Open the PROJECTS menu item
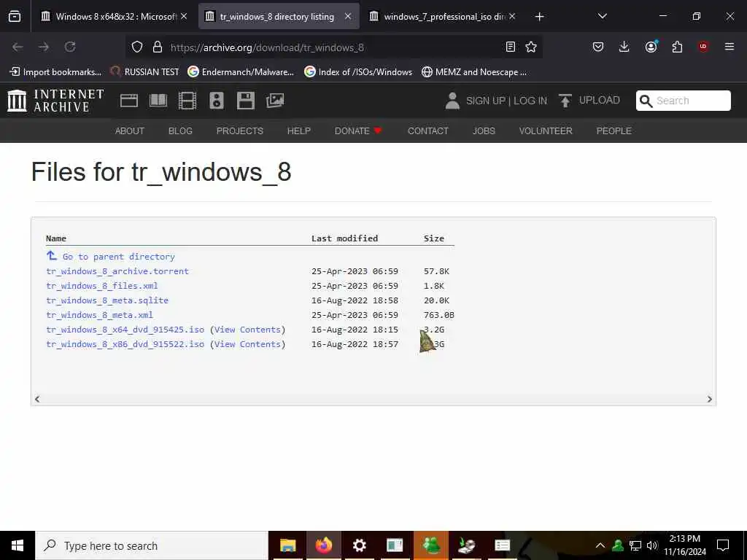The height and width of the screenshot is (560, 747). point(239,131)
